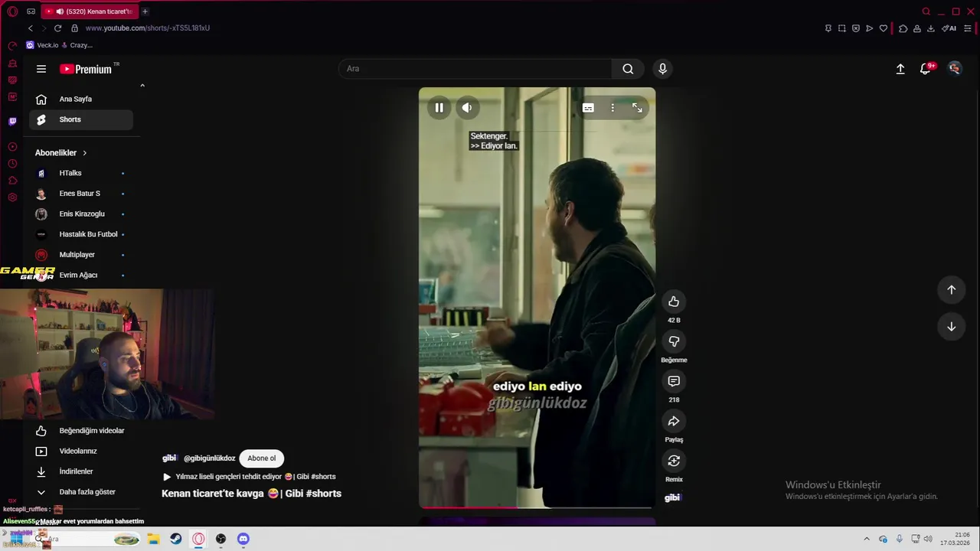Open the Hastalık Bu Futbol subscription
This screenshot has height=551, width=980.
pyautogui.click(x=81, y=234)
